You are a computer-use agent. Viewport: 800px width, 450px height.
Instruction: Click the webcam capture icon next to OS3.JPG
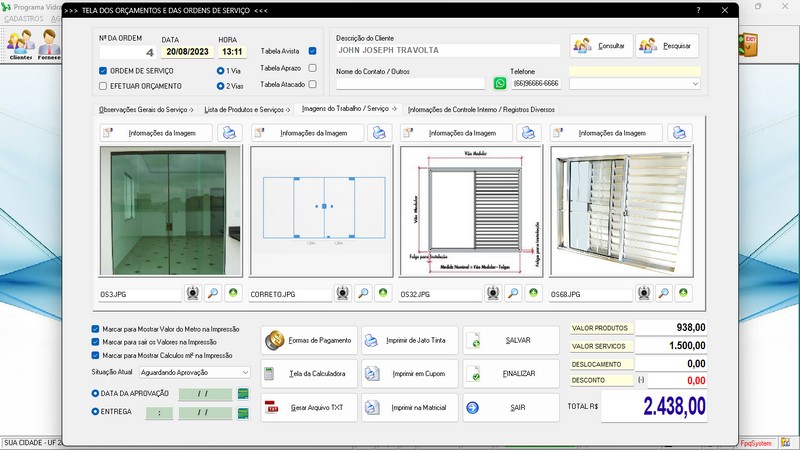click(193, 294)
